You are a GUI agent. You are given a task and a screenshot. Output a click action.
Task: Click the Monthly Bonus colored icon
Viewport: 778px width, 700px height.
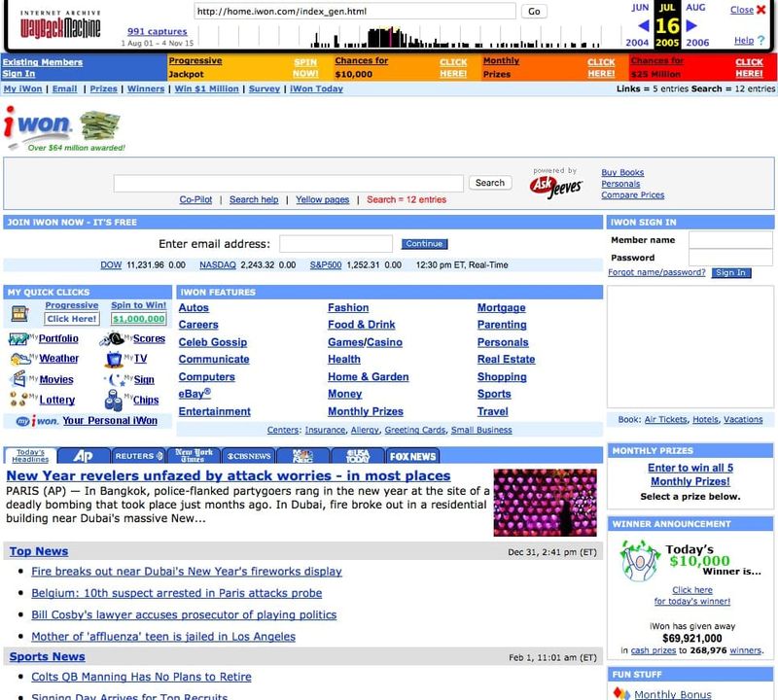coord(621,694)
